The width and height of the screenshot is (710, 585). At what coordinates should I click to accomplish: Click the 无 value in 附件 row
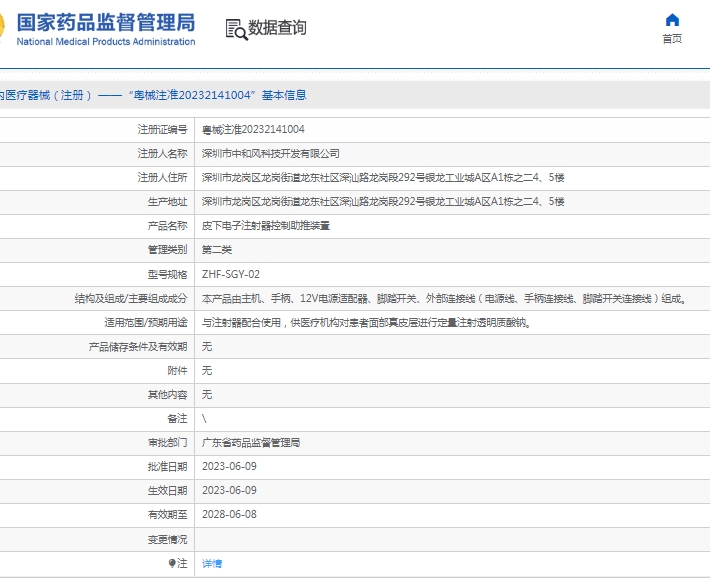(x=207, y=370)
